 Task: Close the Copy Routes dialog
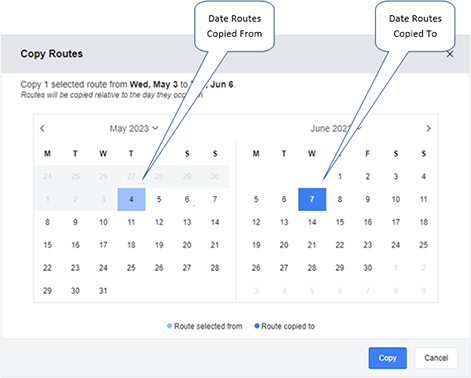point(450,54)
